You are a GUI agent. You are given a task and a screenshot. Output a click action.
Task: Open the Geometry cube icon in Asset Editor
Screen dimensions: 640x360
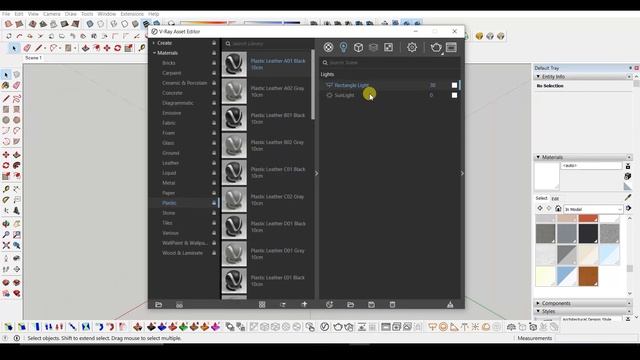click(358, 47)
